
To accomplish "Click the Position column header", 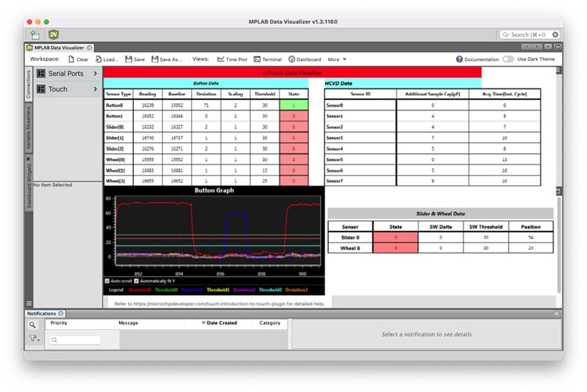I will [x=531, y=226].
